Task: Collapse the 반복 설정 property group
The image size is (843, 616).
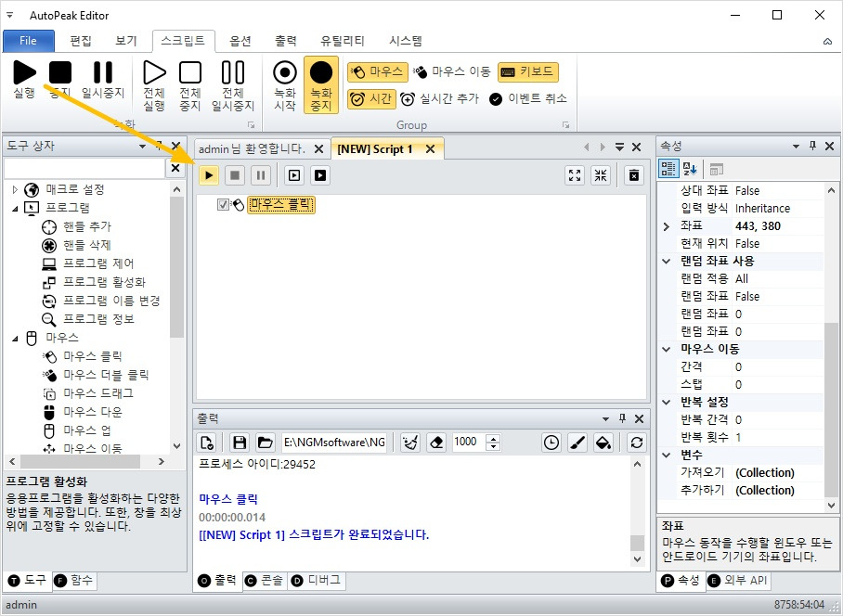Action: pyautogui.click(x=667, y=403)
